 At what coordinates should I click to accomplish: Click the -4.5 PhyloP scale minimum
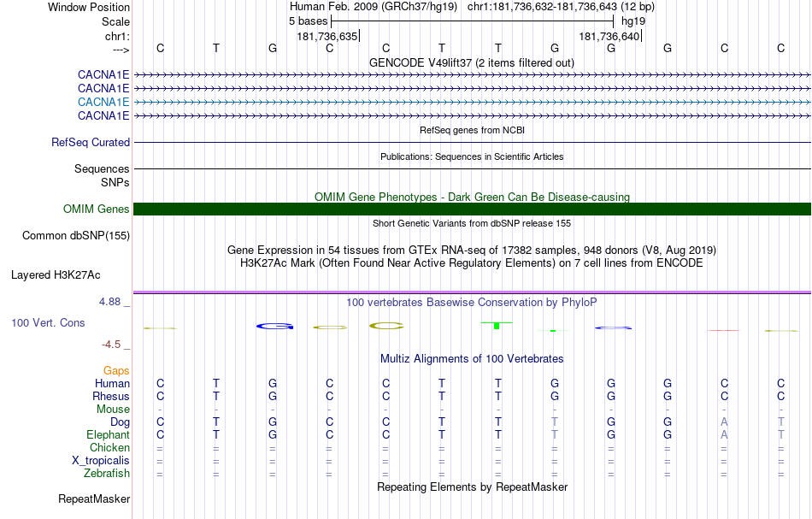click(111, 345)
